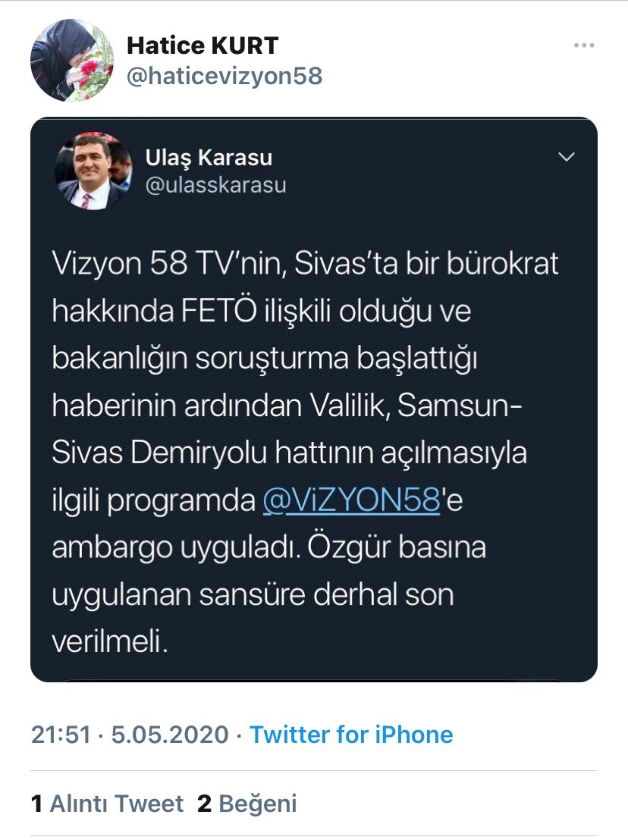Show the 2 Beğeni likes list
This screenshot has height=840, width=628.
(247, 804)
